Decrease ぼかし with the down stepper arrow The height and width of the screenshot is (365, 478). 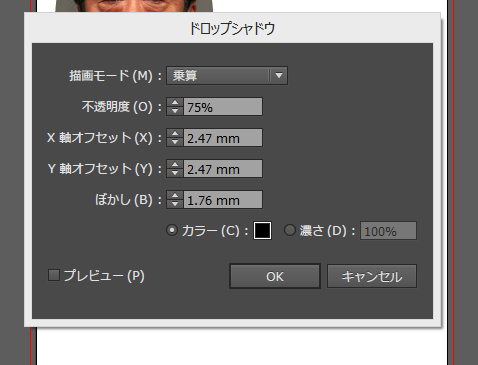[175, 204]
